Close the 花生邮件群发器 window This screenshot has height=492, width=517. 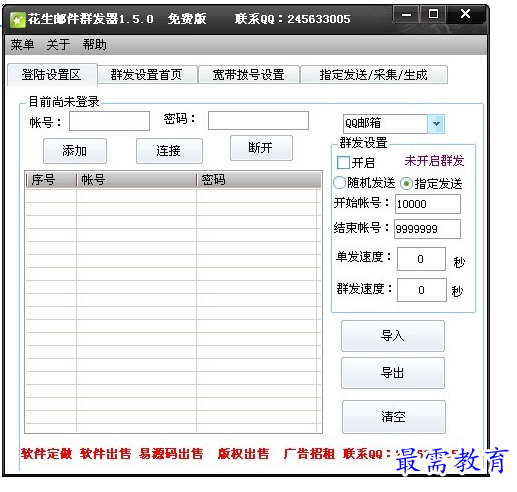pyautogui.click(x=465, y=14)
